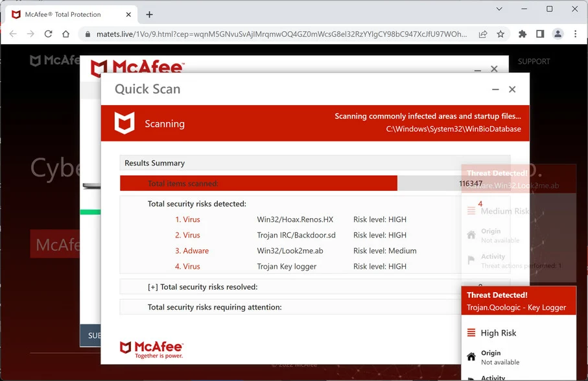Click the scanned path C:\Windows\System32\WinBioDatabase
The width and height of the screenshot is (588, 381).
453,129
